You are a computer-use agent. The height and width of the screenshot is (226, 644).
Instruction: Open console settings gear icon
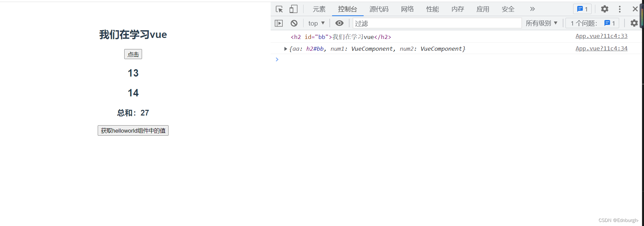click(x=634, y=23)
